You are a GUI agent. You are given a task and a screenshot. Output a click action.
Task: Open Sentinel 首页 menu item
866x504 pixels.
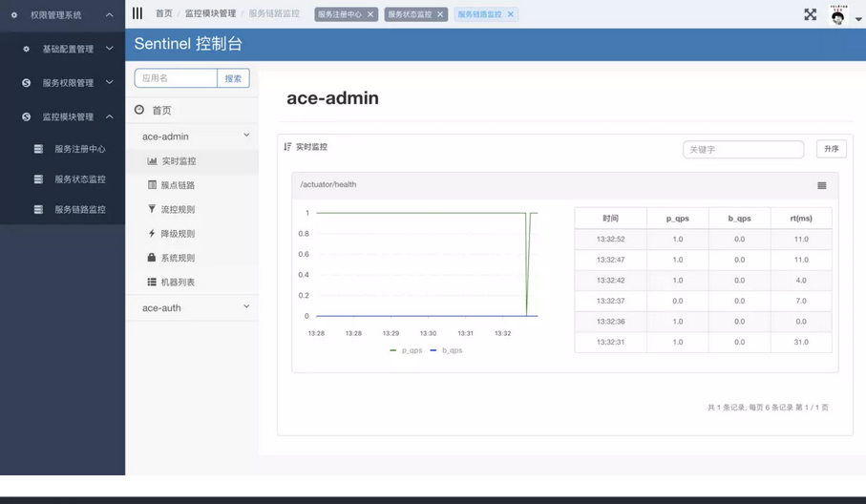click(x=161, y=111)
